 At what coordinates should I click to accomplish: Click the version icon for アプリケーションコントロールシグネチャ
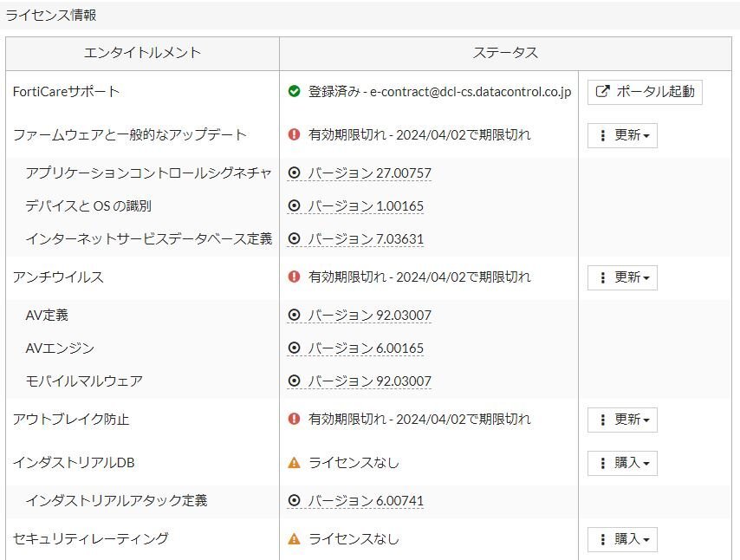(x=294, y=173)
